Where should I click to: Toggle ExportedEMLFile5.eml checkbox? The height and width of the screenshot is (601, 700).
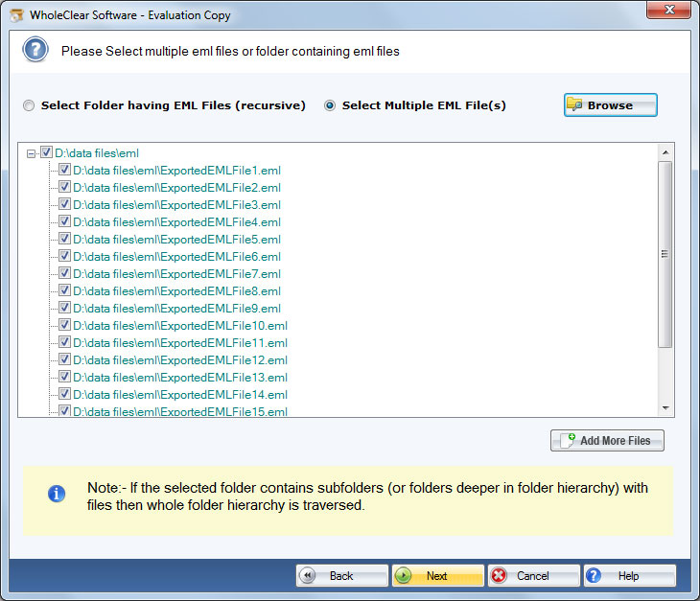click(65, 239)
